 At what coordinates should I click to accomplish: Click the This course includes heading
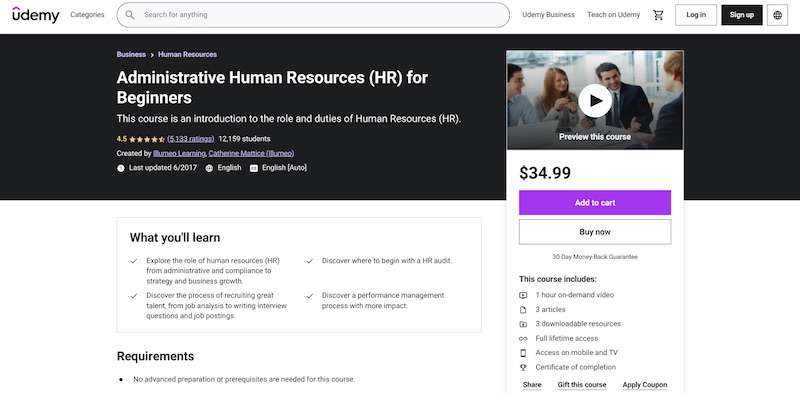558,279
